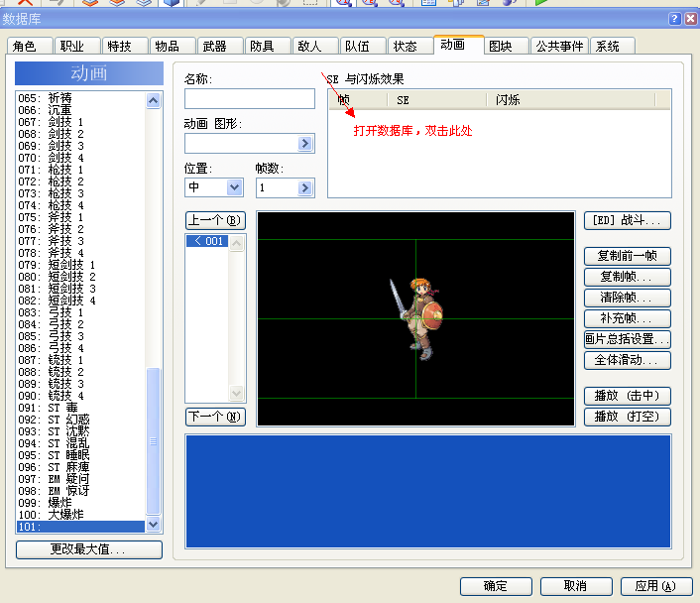Confirm with the 确定 button
The image size is (700, 603).
coord(496,586)
